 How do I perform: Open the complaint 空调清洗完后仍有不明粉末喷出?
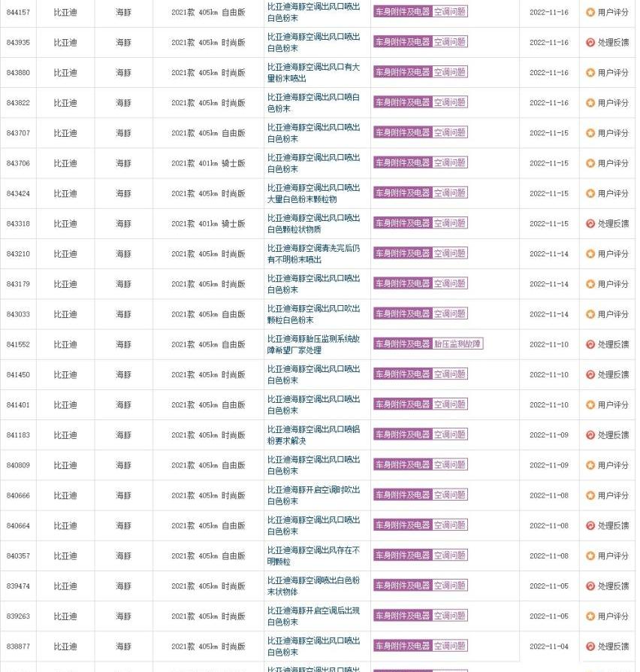click(x=313, y=254)
